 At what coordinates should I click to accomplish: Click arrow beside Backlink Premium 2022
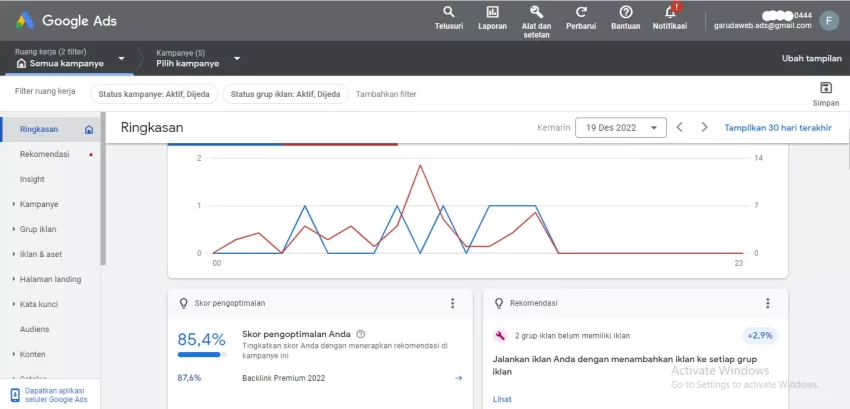point(459,378)
